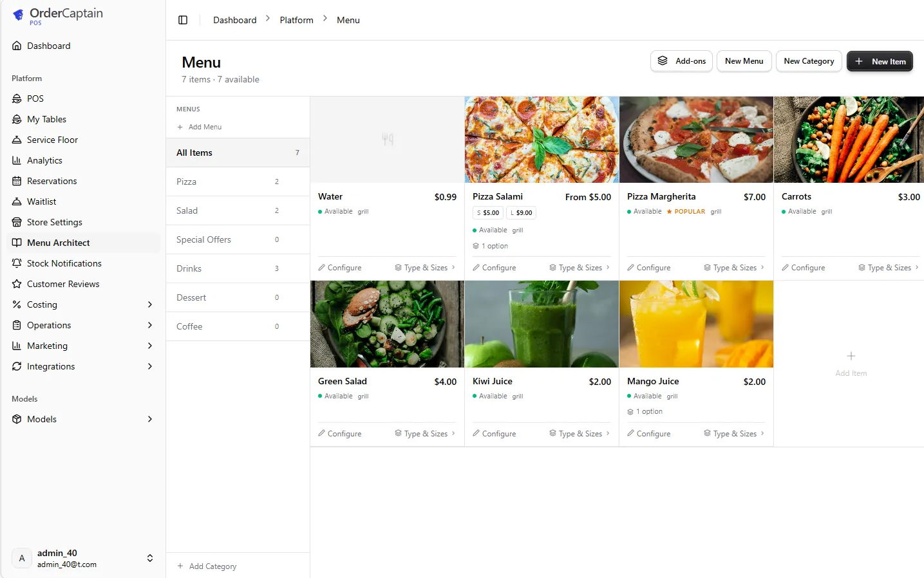Image resolution: width=924 pixels, height=578 pixels.
Task: Open My Tables in sidebar
Action: 84,119
